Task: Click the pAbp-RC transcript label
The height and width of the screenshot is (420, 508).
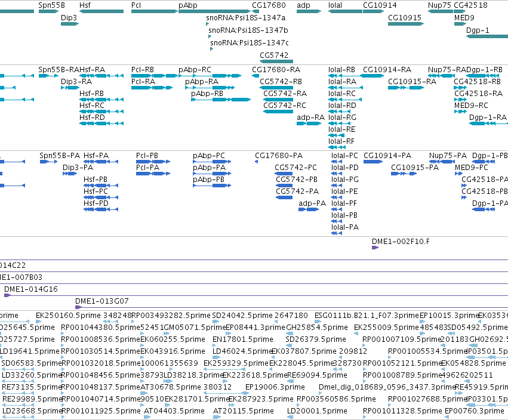Action: coord(195,70)
